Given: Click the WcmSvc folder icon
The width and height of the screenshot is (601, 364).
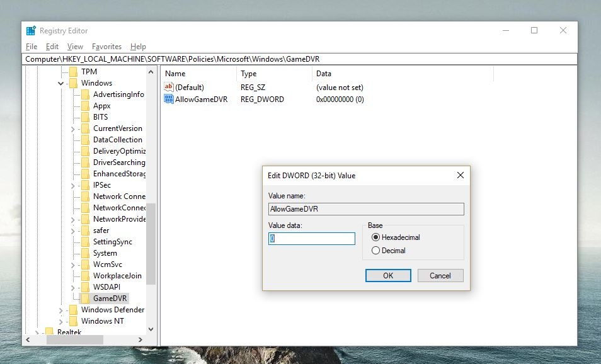Looking at the screenshot, I should coord(86,264).
